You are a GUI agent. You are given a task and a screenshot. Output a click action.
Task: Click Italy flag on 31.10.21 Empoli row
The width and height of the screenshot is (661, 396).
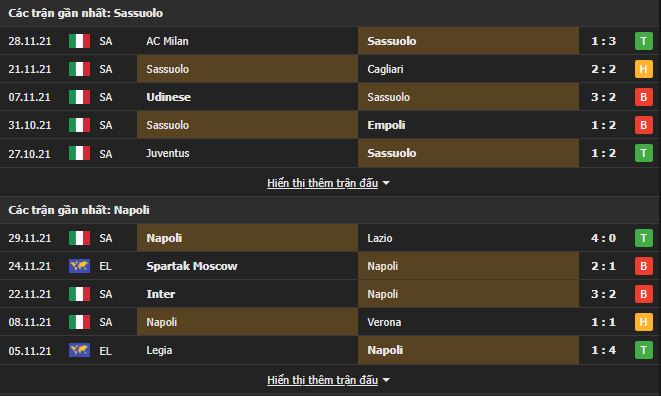point(79,125)
